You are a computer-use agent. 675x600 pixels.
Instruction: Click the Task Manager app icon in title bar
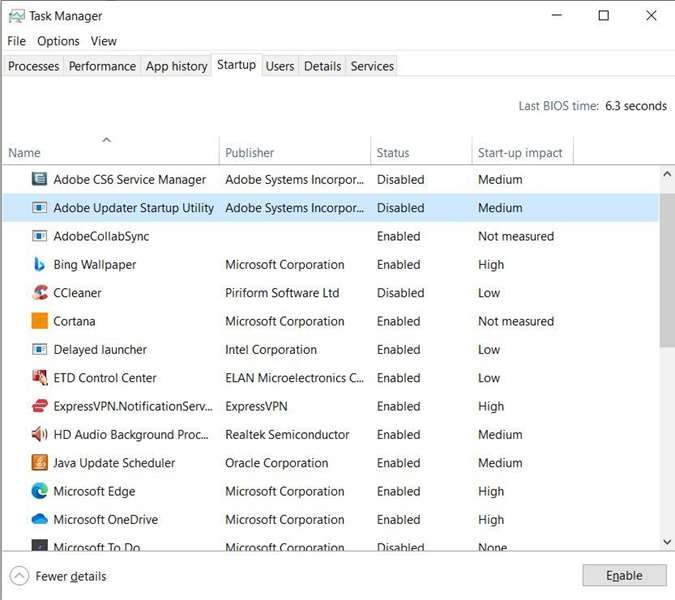16,16
